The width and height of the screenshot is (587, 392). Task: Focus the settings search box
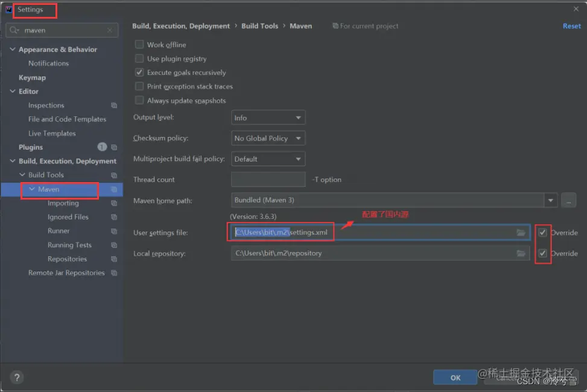[62, 30]
